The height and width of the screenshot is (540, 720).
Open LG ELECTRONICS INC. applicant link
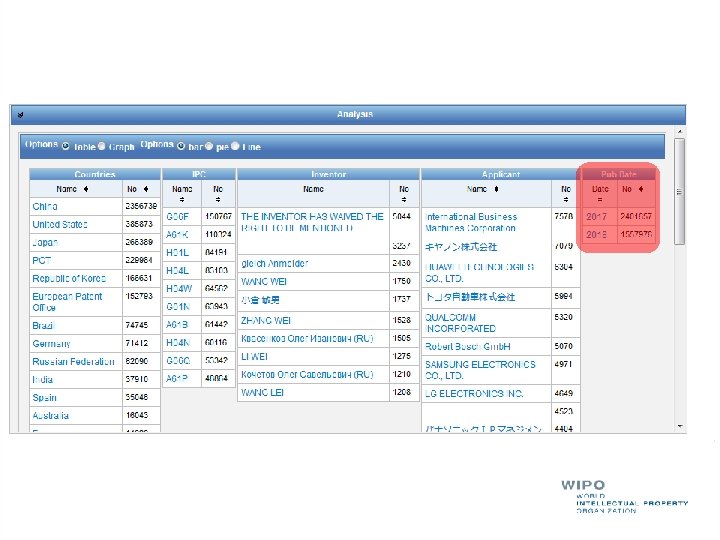click(x=474, y=394)
